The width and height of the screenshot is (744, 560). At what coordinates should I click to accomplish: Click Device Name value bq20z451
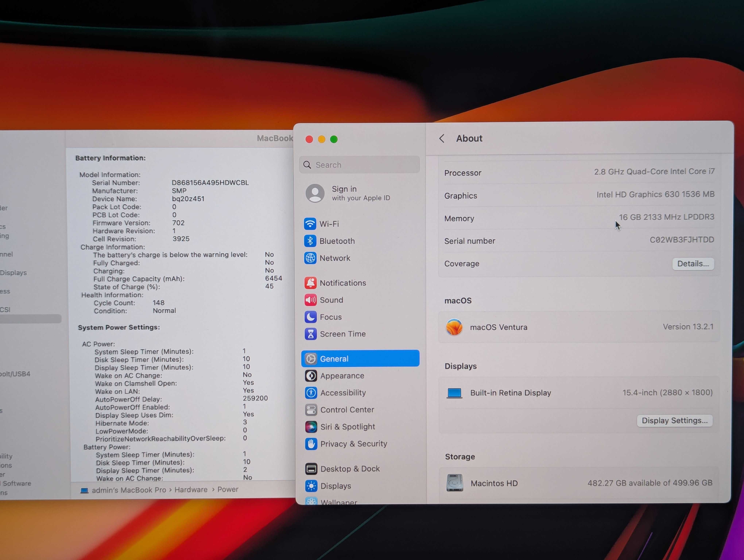[x=188, y=199]
